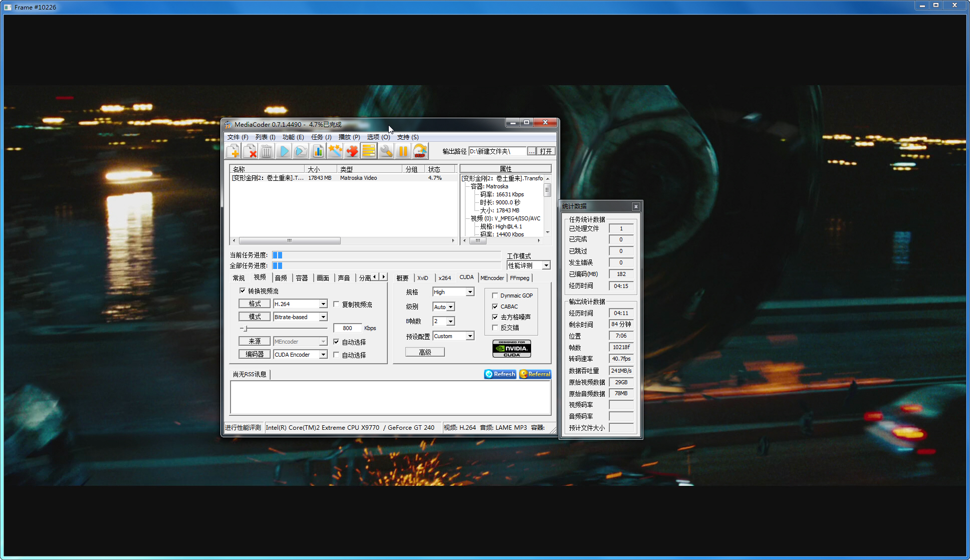Click the 编码器 button
970x560 pixels.
(255, 355)
